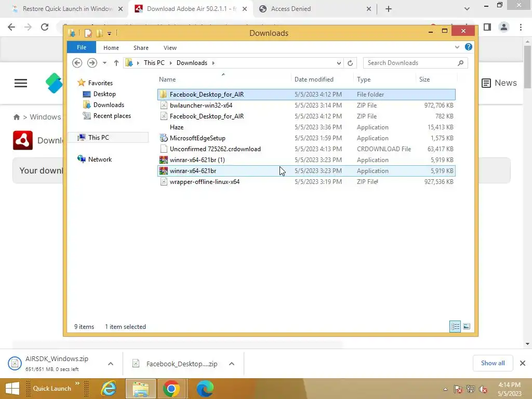
Task: Go up one folder level in Explorer
Action: (116, 63)
